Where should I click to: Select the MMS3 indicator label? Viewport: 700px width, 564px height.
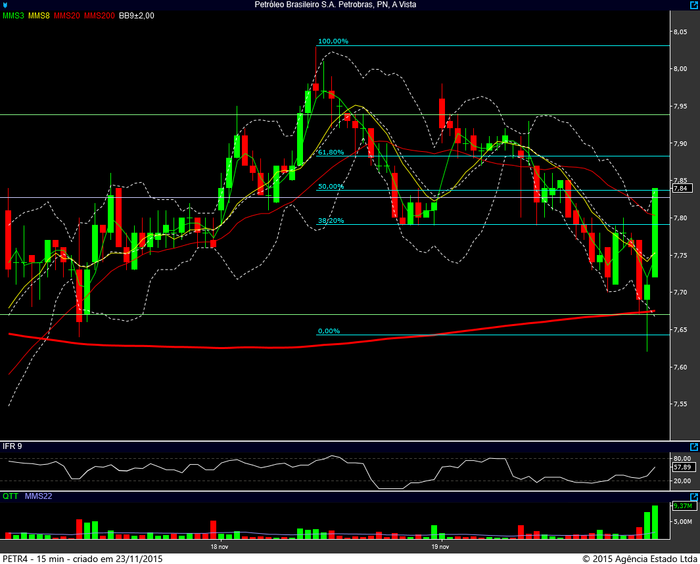point(13,16)
